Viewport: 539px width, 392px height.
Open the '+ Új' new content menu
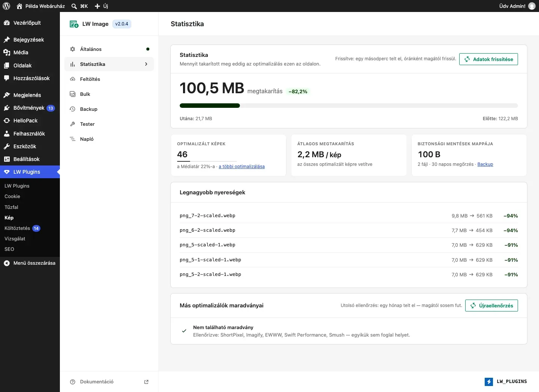(101, 6)
